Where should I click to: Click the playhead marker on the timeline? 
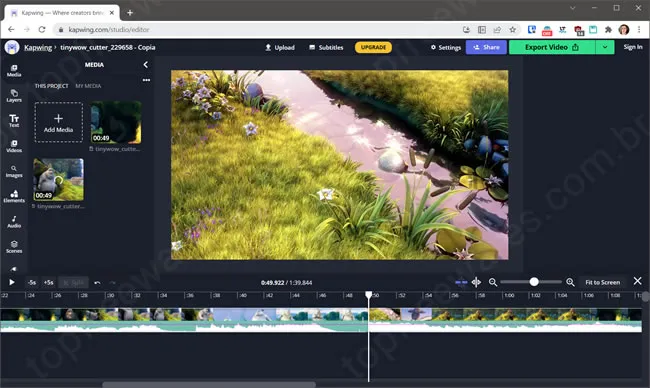click(x=369, y=294)
